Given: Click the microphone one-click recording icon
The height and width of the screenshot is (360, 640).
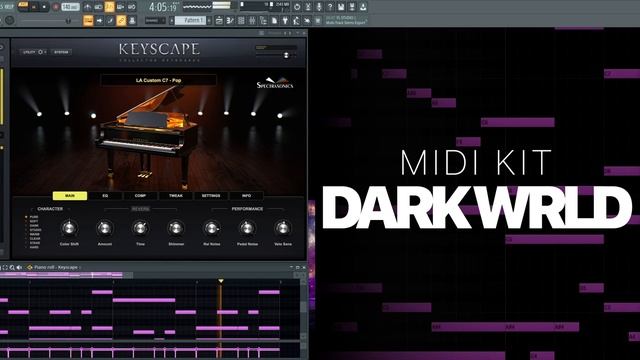Looking at the screenshot, I should coord(319,7).
